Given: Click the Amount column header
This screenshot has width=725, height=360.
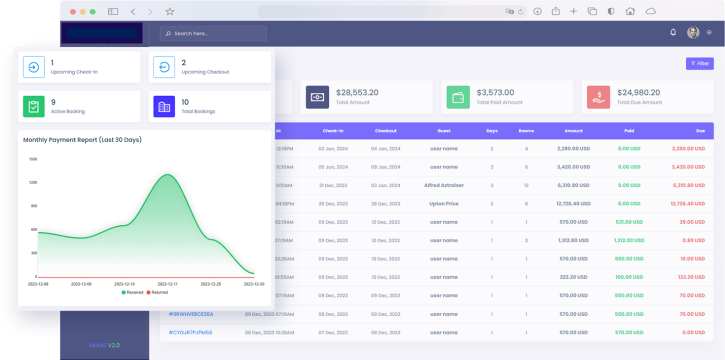Looking at the screenshot, I should [x=573, y=131].
